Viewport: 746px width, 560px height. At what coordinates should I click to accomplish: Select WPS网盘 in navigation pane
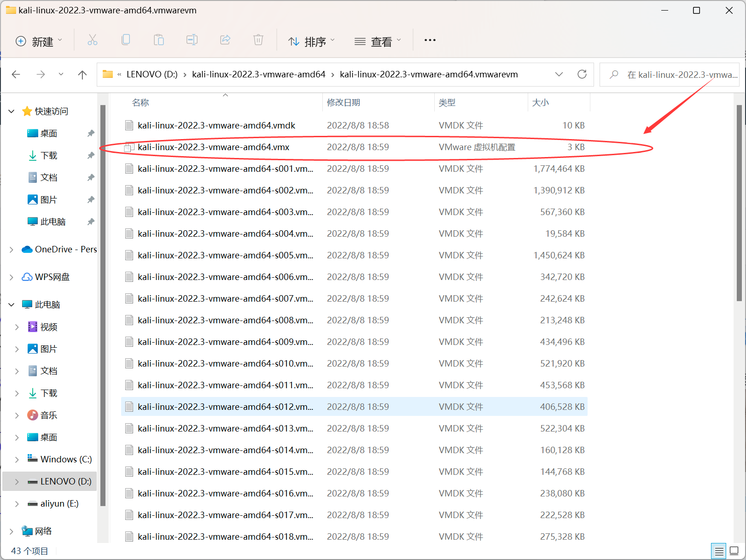(46, 277)
